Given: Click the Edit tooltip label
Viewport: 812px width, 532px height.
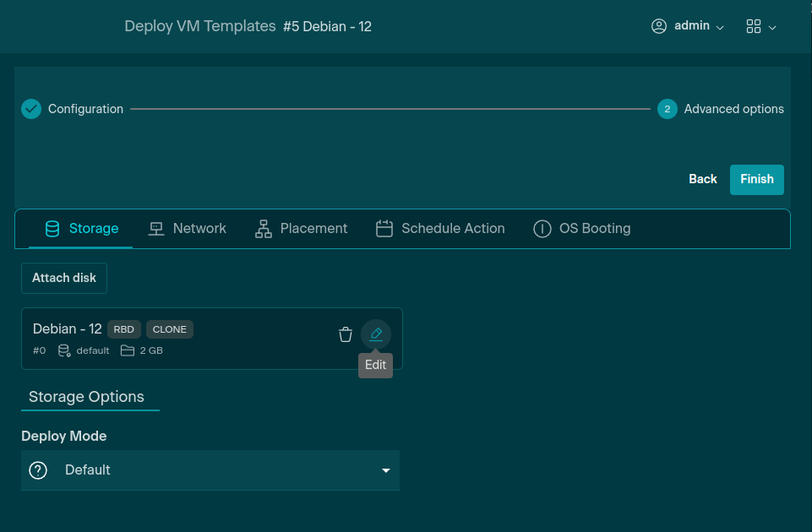Looking at the screenshot, I should point(375,366).
